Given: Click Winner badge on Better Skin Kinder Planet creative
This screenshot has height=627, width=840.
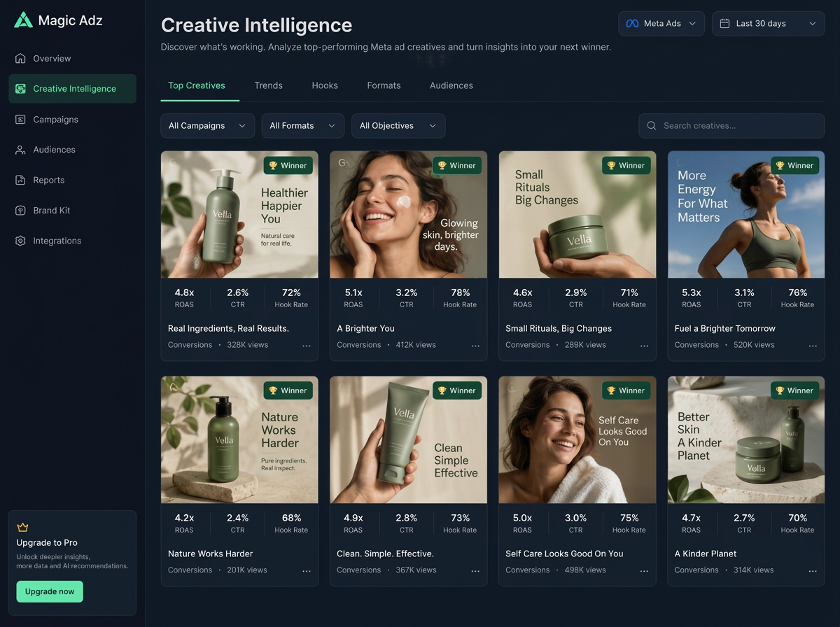Looking at the screenshot, I should click(795, 390).
